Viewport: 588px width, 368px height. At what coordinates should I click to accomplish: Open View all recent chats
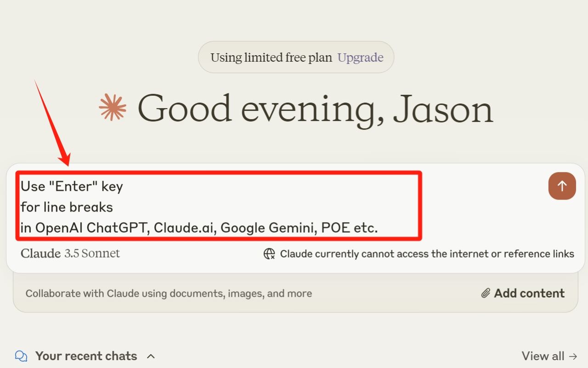(x=549, y=356)
